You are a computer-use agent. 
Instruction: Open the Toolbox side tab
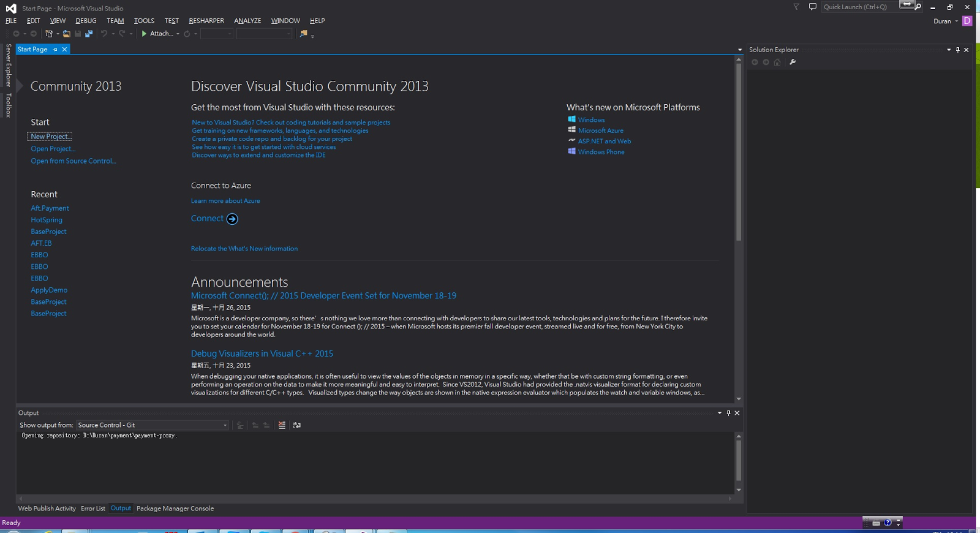tap(8, 105)
